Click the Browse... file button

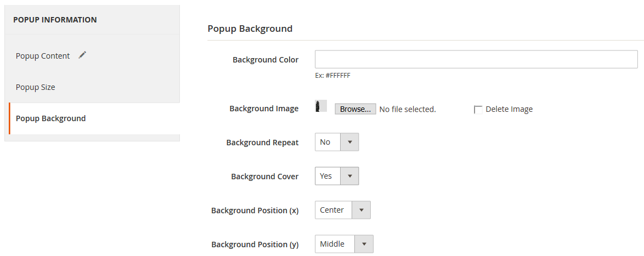355,109
